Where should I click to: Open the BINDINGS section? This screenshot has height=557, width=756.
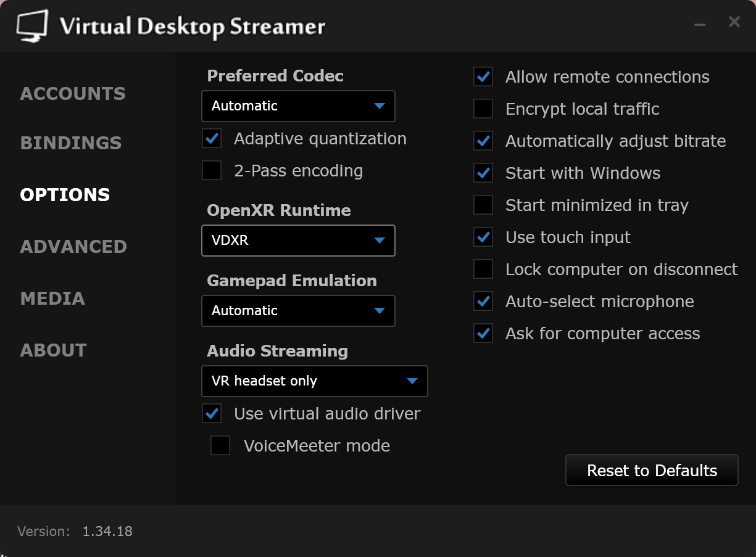coord(71,143)
